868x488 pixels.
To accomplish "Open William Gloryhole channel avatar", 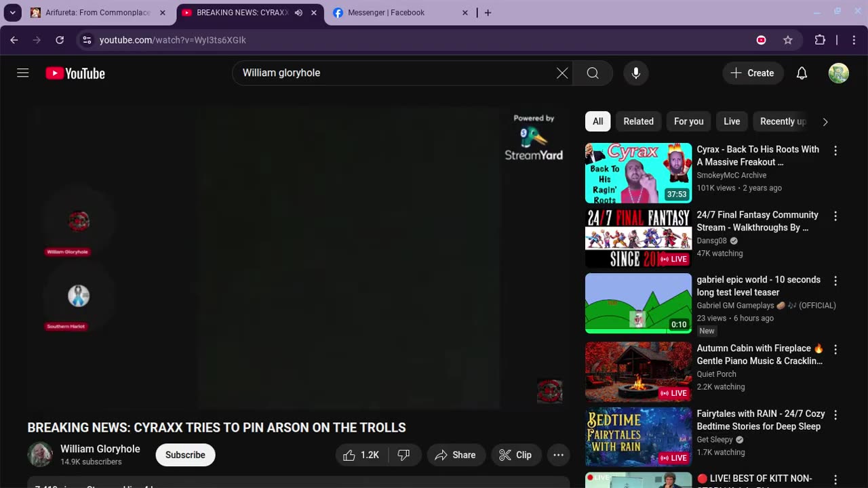I will tap(40, 455).
